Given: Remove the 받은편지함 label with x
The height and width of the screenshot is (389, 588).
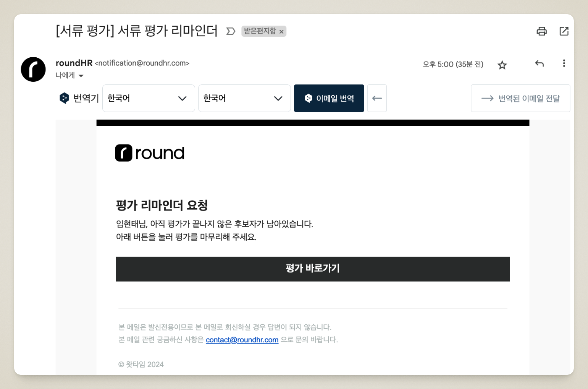Looking at the screenshot, I should point(282,32).
